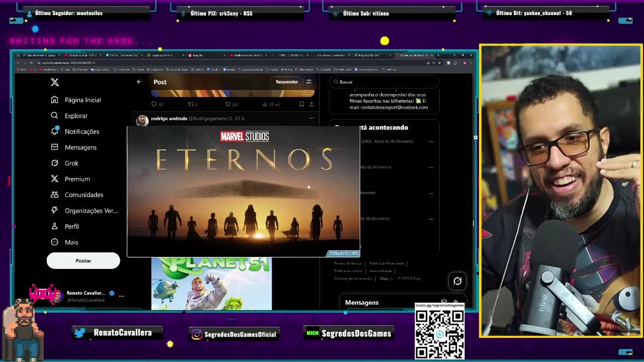Screen dimensions: 644x362
Task: Open @Rodrigogamerw10 handle link
Action: point(210,119)
